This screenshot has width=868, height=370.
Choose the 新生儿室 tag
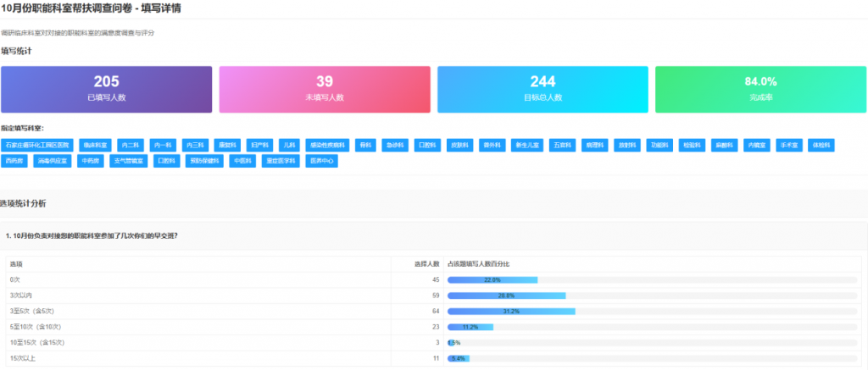coord(526,145)
